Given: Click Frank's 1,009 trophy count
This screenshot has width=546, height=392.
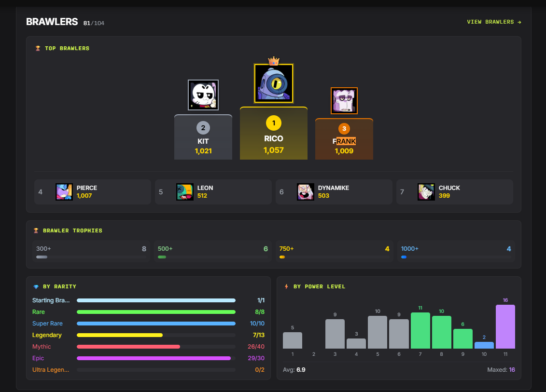Looking at the screenshot, I should tap(344, 151).
